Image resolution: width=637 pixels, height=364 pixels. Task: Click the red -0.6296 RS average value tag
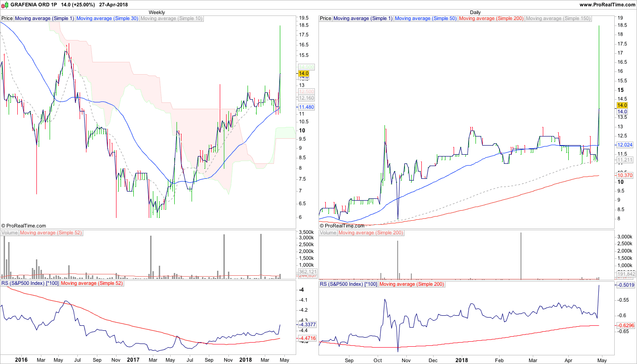click(x=626, y=325)
